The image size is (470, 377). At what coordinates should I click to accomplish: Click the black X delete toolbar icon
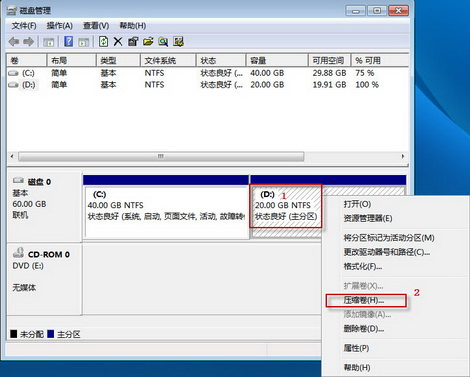pos(118,42)
